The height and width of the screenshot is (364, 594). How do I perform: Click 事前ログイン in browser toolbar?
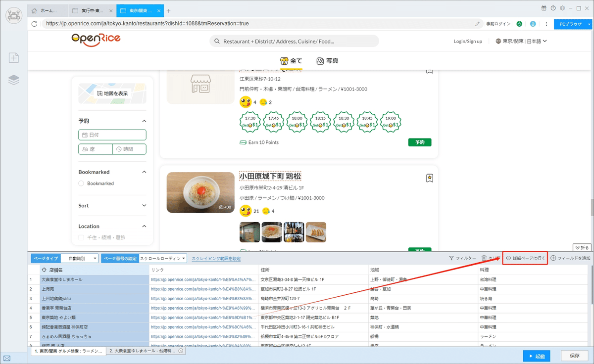498,23
